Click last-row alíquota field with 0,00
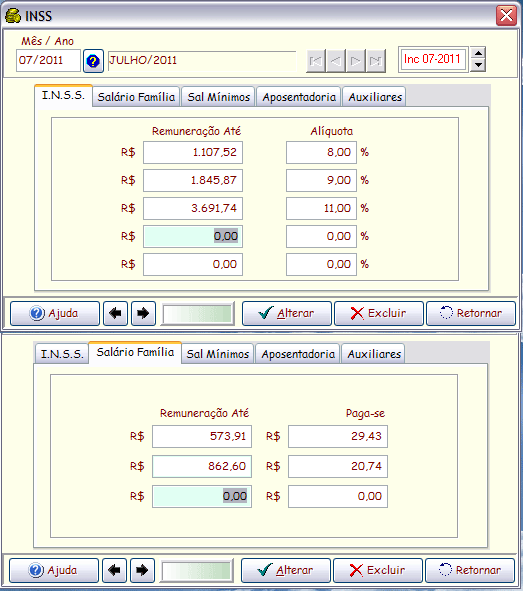Screen dimensions: 523x591 tap(321, 264)
